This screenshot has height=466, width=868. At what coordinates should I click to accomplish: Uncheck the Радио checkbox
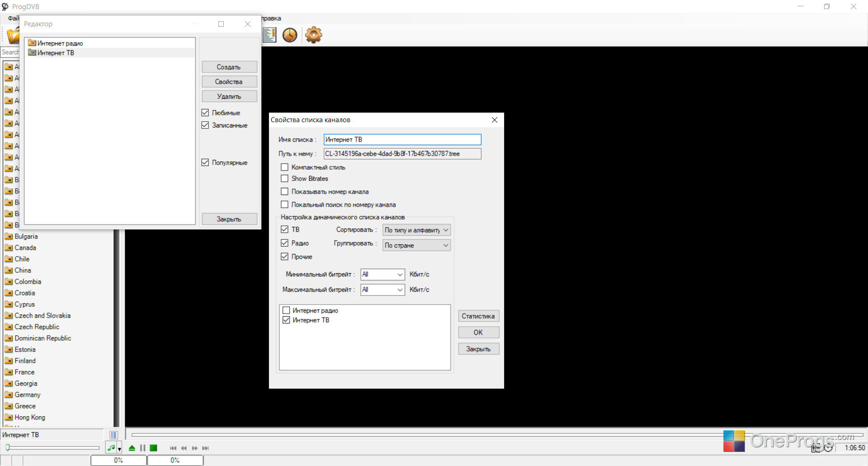(284, 243)
